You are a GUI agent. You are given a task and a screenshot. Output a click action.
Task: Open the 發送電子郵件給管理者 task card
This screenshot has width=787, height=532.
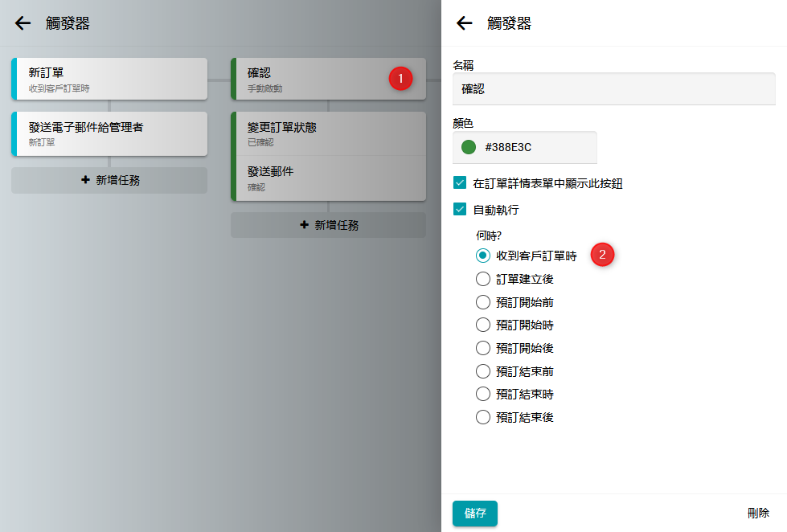coord(109,133)
